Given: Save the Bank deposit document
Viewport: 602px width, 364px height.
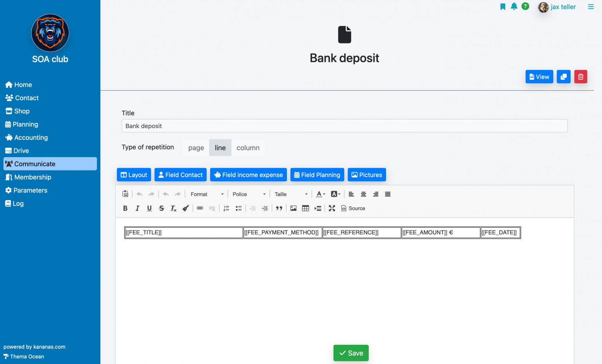Looking at the screenshot, I should pos(351,353).
